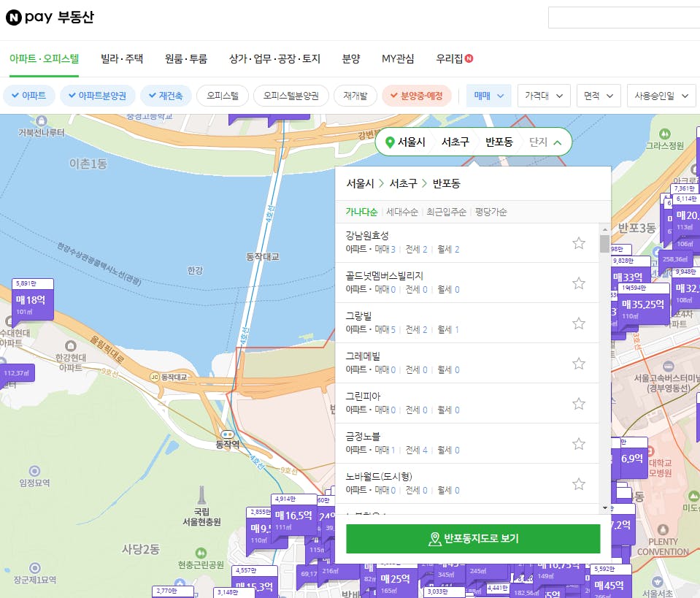Sort list by 가나다순
This screenshot has height=598, width=700.
361,212
